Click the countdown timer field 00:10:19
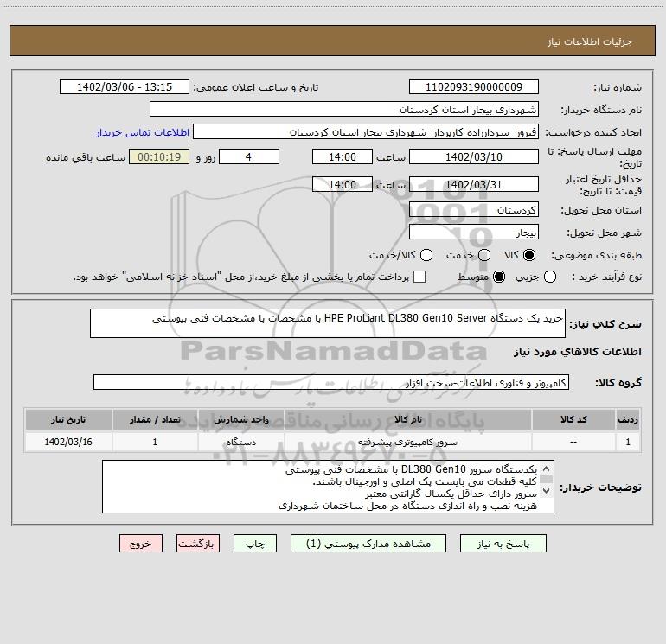The height and width of the screenshot is (644, 666). click(159, 156)
